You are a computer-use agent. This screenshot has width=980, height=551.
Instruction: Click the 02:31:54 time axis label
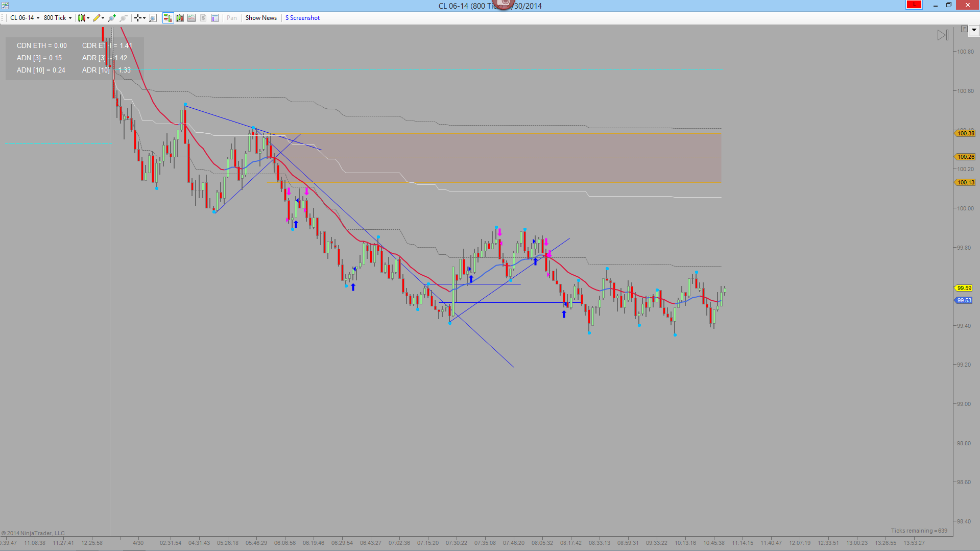pyautogui.click(x=170, y=543)
